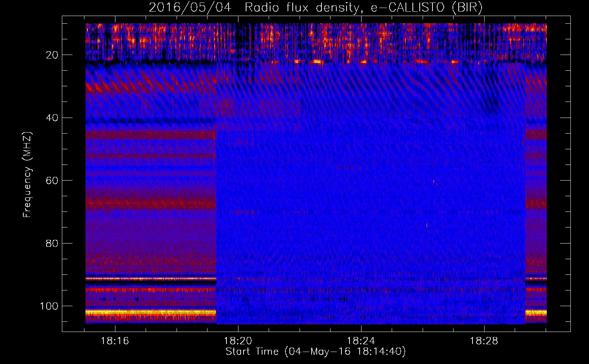589x364 pixels.
Task: Click the frequency tick label "100"
Action: [x=49, y=306]
